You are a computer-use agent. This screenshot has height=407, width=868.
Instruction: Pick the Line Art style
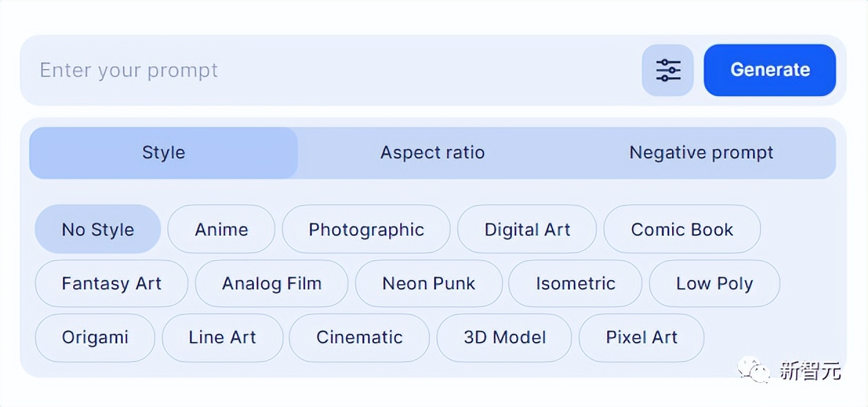pos(222,337)
